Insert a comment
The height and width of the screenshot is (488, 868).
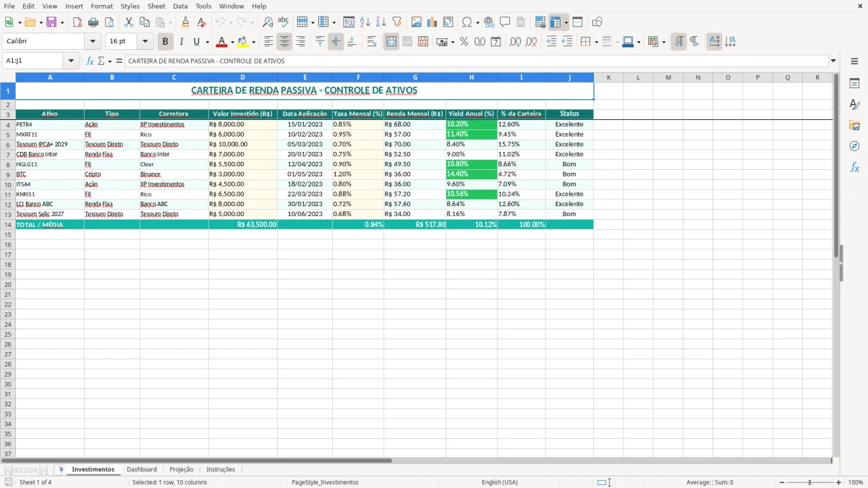[x=505, y=22]
